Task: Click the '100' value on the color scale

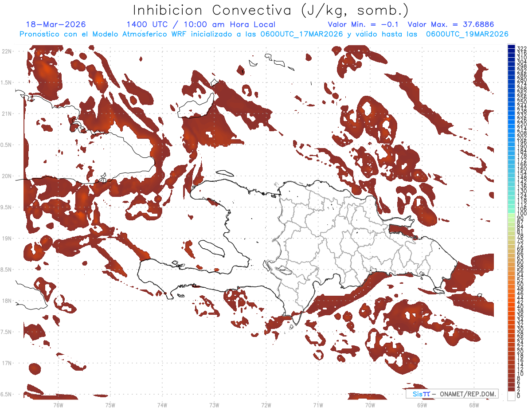Action: 522,214
